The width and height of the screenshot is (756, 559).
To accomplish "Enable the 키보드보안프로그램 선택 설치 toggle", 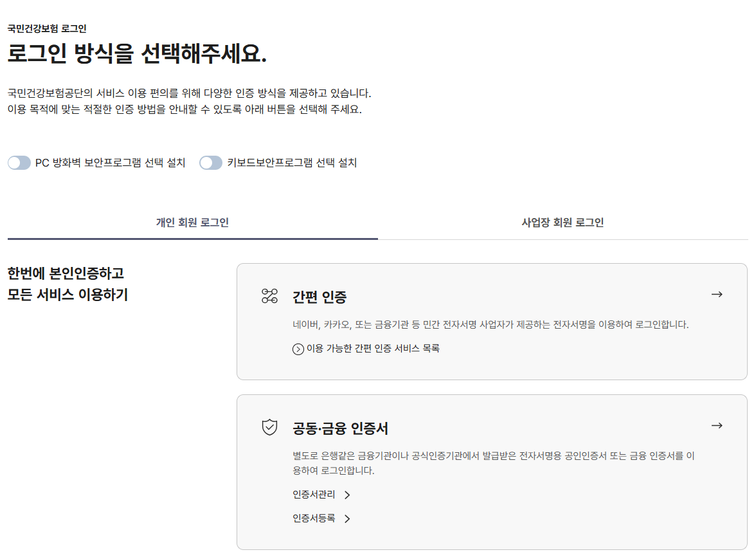I will 211,163.
